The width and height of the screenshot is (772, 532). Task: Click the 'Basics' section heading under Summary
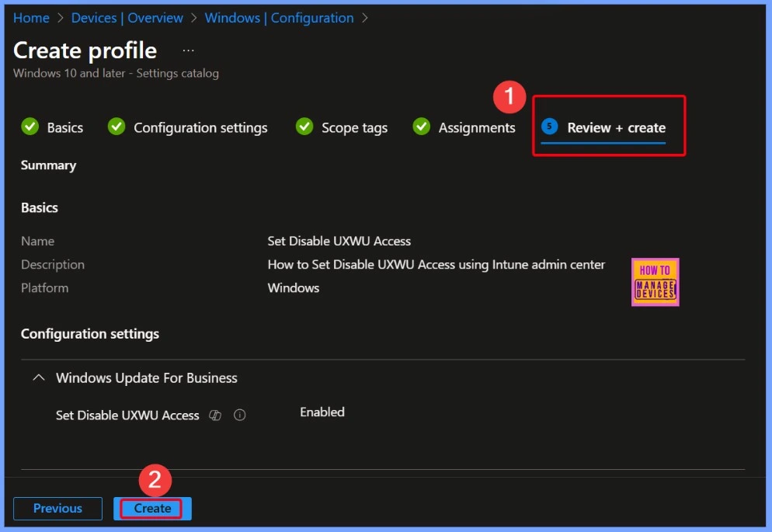[x=40, y=207]
